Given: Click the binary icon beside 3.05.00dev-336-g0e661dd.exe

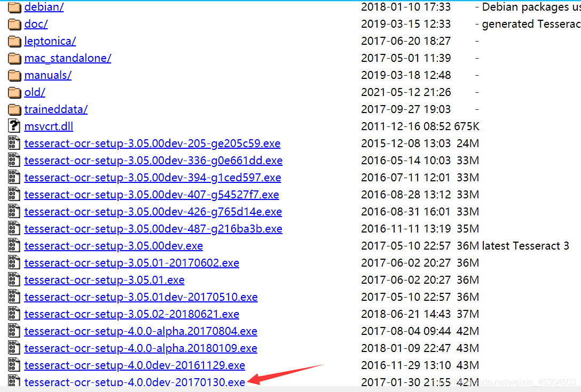Looking at the screenshot, I should pos(14,160).
